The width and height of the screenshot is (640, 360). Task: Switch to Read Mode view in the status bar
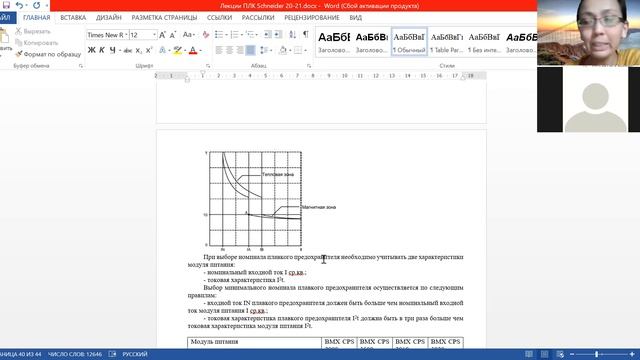click(529, 354)
